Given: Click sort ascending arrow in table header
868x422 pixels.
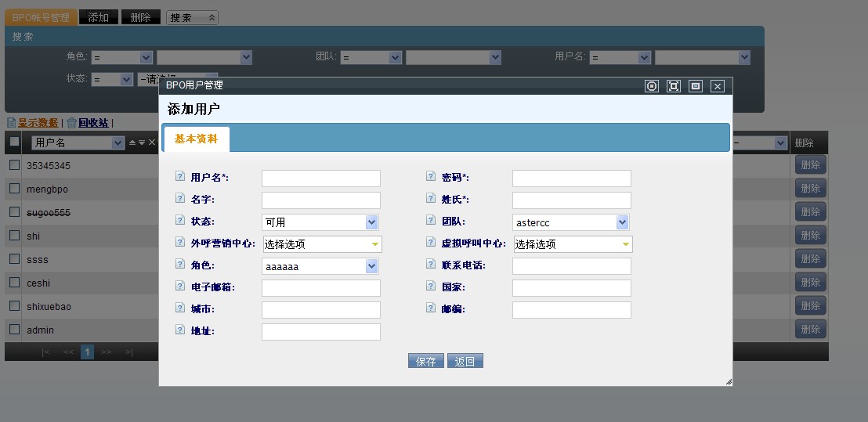Looking at the screenshot, I should coord(132,142).
